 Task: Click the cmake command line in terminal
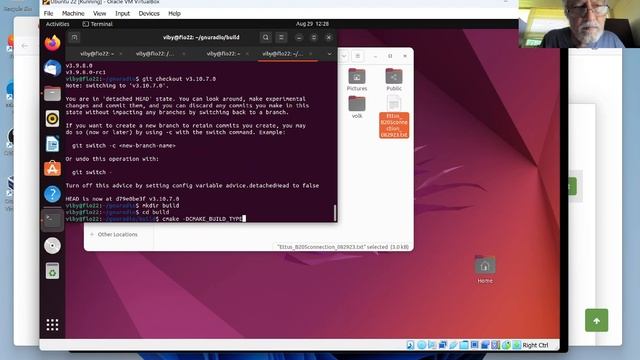[x=156, y=219]
